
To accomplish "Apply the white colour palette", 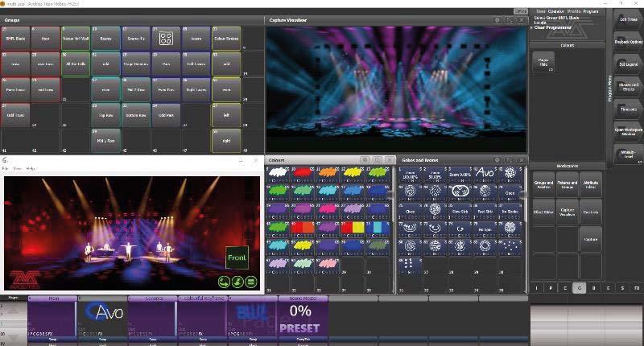I will pos(278,174).
